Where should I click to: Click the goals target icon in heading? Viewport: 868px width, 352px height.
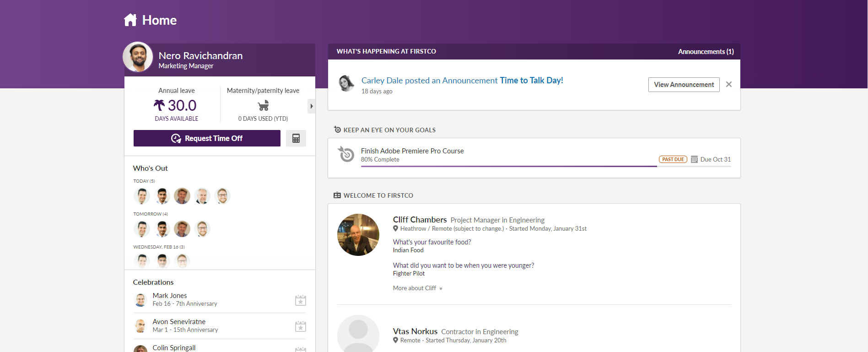click(x=337, y=130)
